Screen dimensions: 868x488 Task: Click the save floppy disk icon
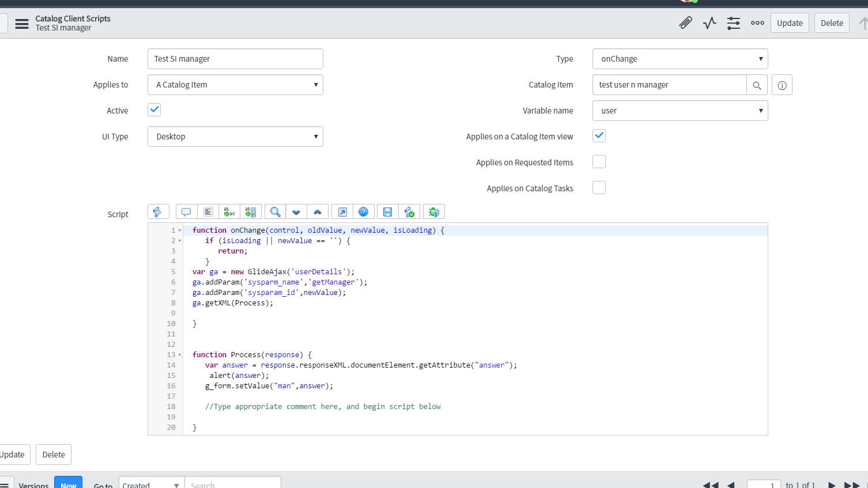coord(387,212)
